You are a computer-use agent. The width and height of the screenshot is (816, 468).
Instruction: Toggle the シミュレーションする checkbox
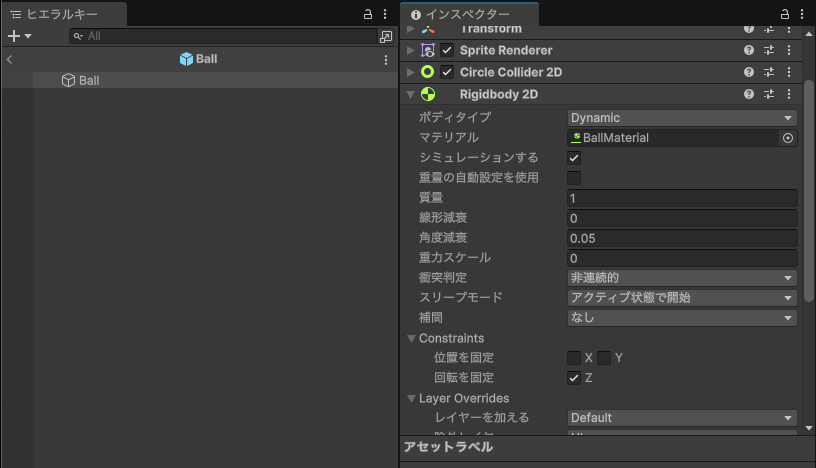[x=574, y=158]
